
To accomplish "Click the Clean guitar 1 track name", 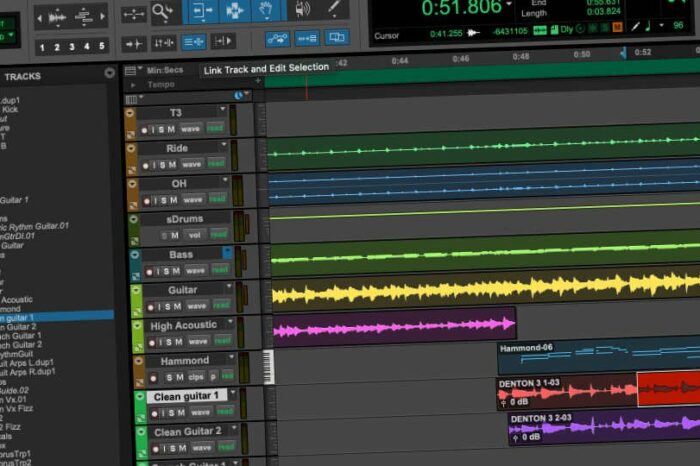I will click(186, 396).
